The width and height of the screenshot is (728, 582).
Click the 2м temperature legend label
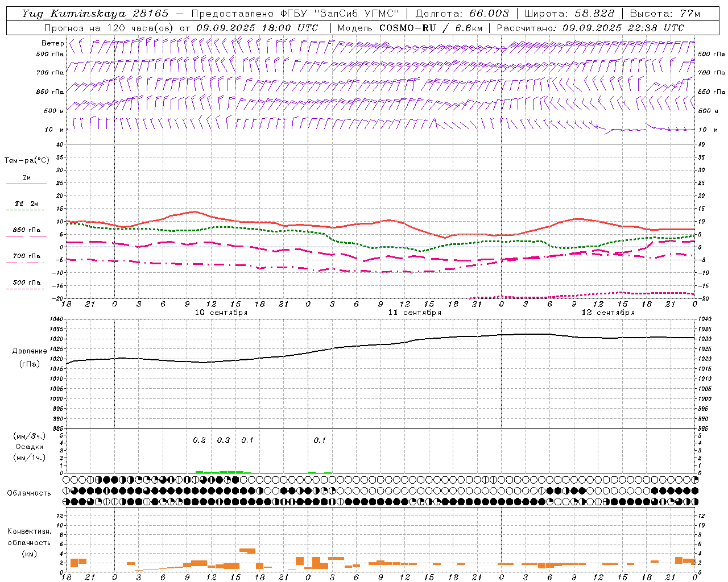[x=26, y=177]
